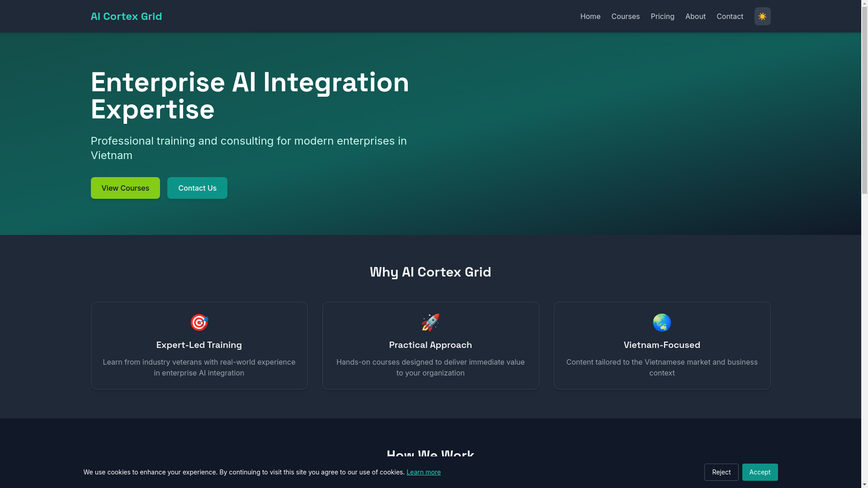Accept cookies in the banner

[x=759, y=472]
